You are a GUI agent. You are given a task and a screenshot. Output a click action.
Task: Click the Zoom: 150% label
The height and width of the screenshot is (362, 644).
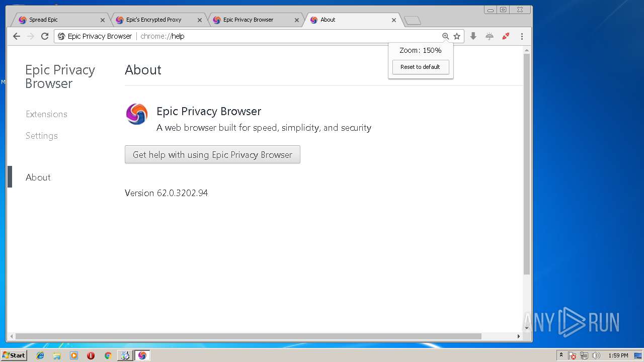(420, 50)
